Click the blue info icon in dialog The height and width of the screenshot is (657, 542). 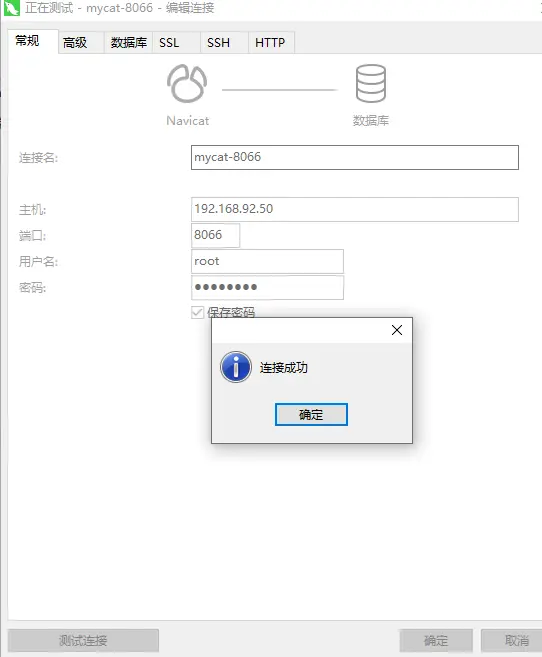[x=236, y=367]
